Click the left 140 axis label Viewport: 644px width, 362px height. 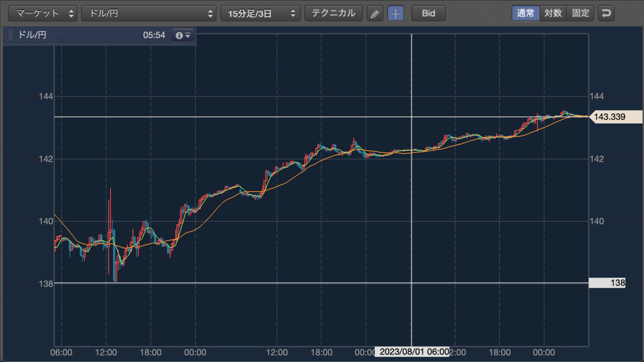[x=46, y=221]
